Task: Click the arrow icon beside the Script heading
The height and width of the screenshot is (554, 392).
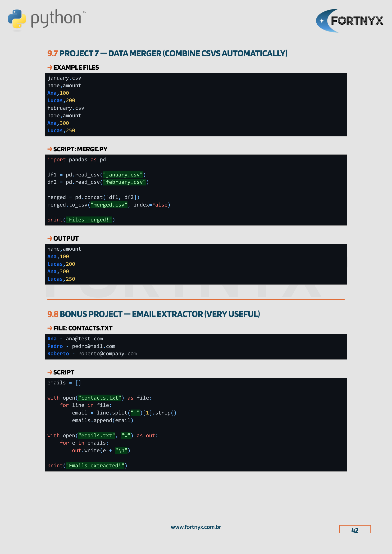Action: pos(50,372)
